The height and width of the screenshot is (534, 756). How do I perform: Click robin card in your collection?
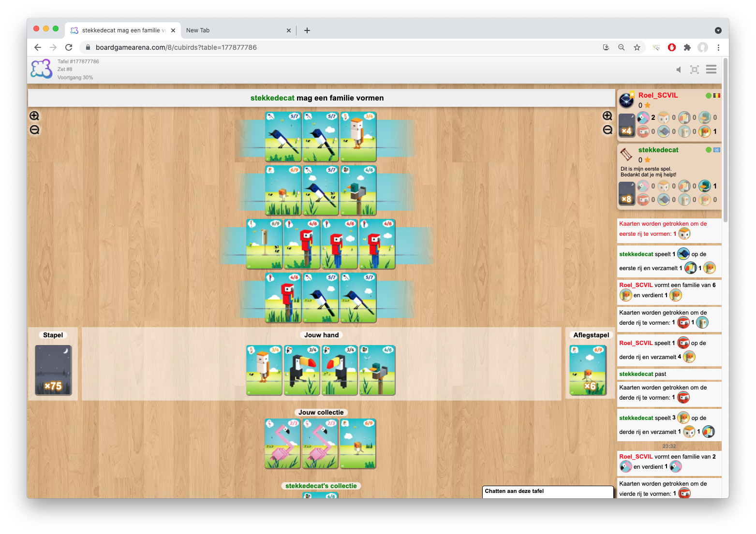[x=358, y=444]
